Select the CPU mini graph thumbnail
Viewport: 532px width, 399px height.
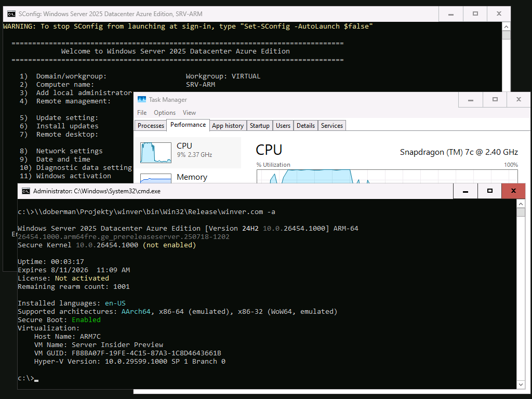(x=156, y=153)
